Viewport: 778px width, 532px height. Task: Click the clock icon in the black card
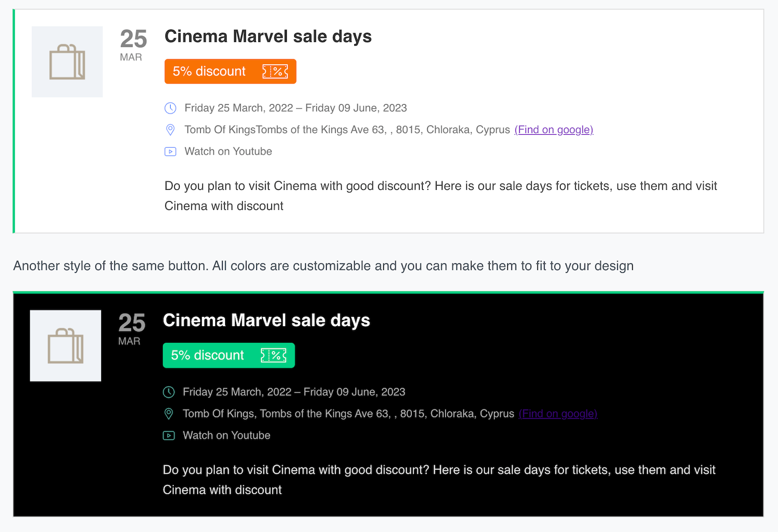point(169,392)
